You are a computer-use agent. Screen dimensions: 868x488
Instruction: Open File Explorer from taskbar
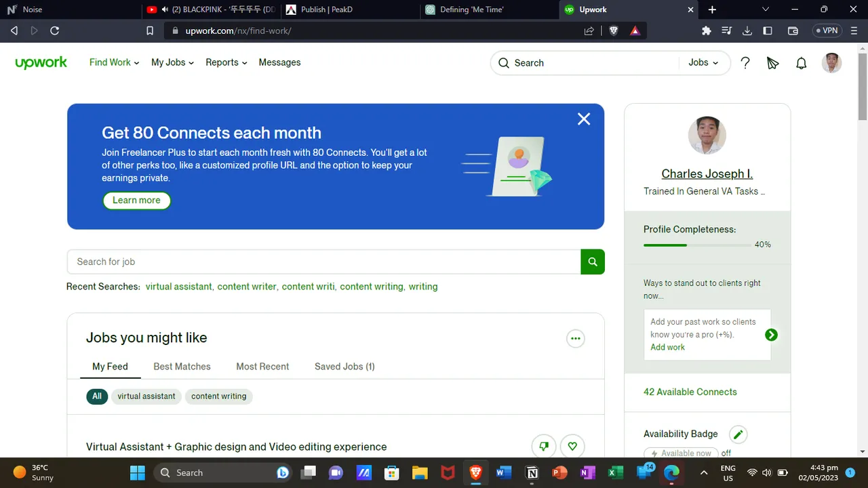[x=420, y=472]
